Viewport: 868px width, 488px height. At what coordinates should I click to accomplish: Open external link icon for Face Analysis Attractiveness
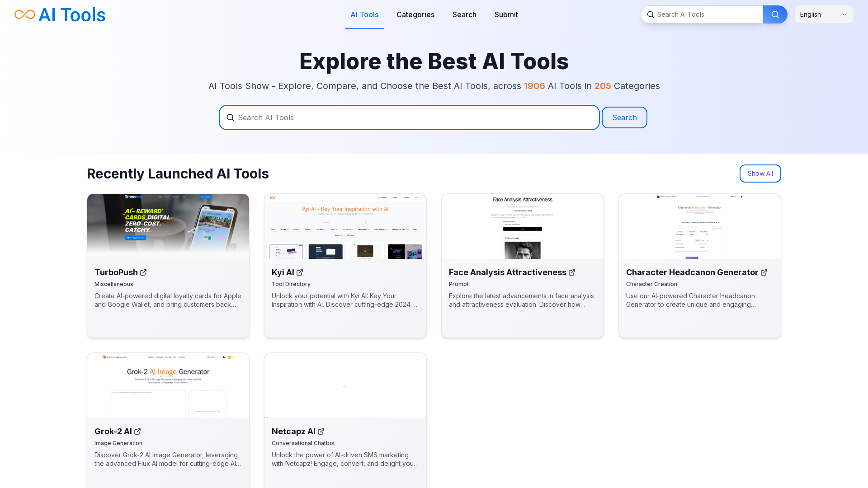[572, 272]
